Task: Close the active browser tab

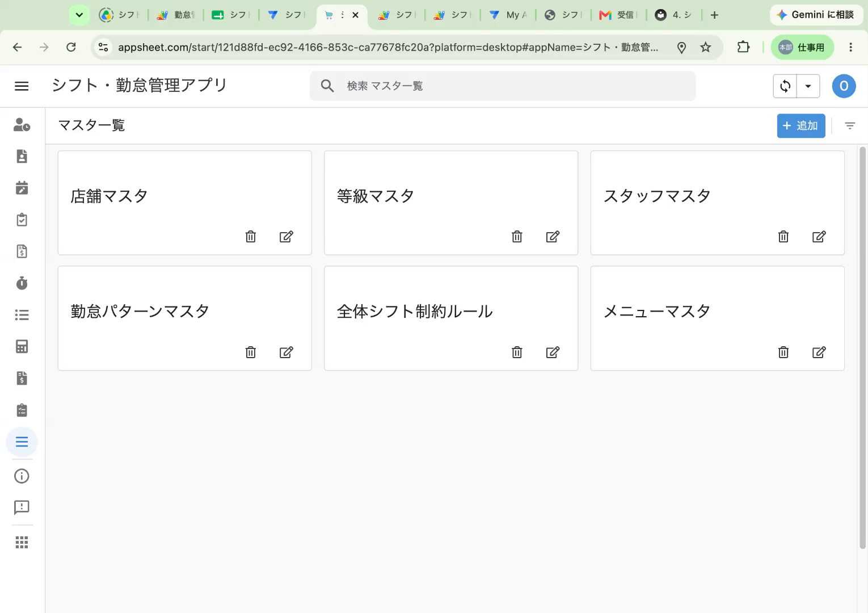Action: click(x=356, y=15)
